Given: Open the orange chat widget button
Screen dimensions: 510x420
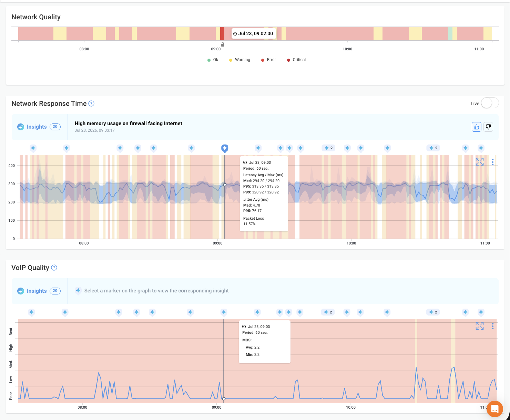Looking at the screenshot, I should click(495, 409).
